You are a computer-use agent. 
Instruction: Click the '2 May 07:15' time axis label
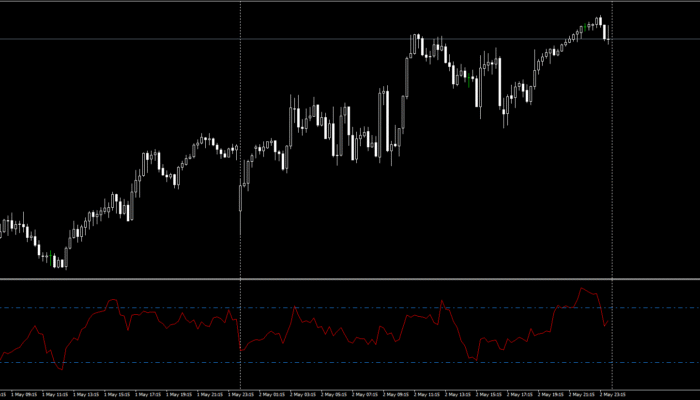coord(365,395)
